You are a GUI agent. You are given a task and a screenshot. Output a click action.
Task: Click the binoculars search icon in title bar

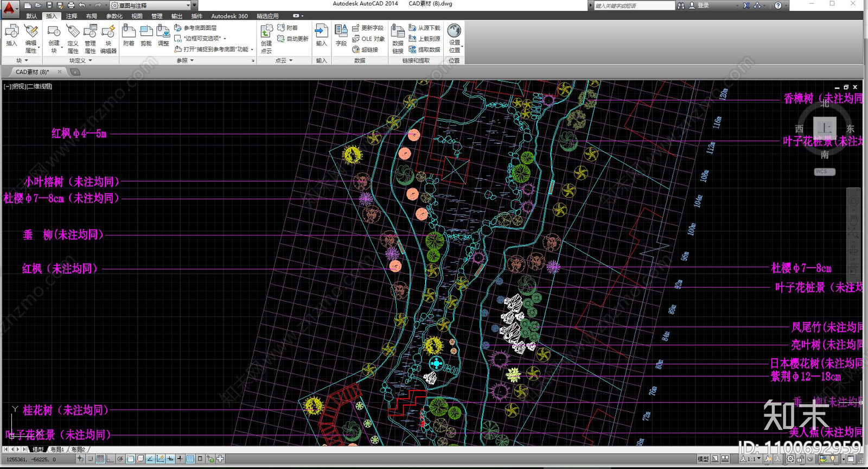681,5
